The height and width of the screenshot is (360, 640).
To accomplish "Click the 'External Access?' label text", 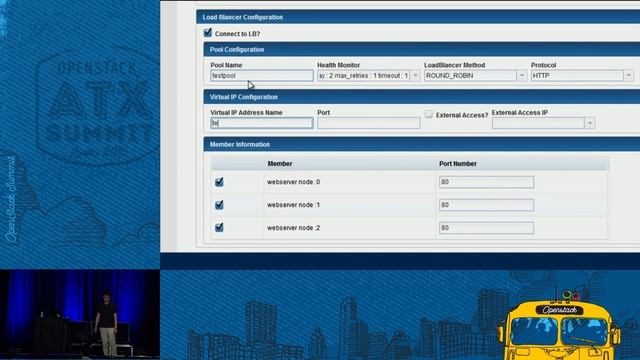I will [462, 115].
